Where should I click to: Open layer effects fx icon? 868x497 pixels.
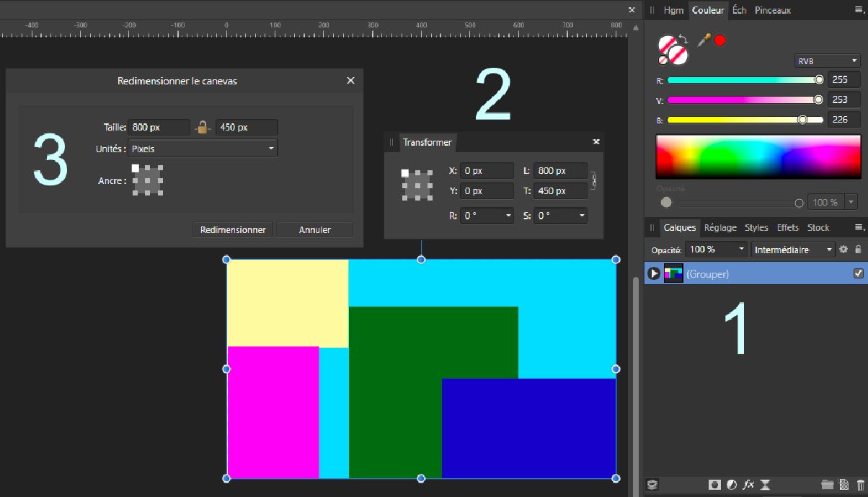click(x=748, y=485)
